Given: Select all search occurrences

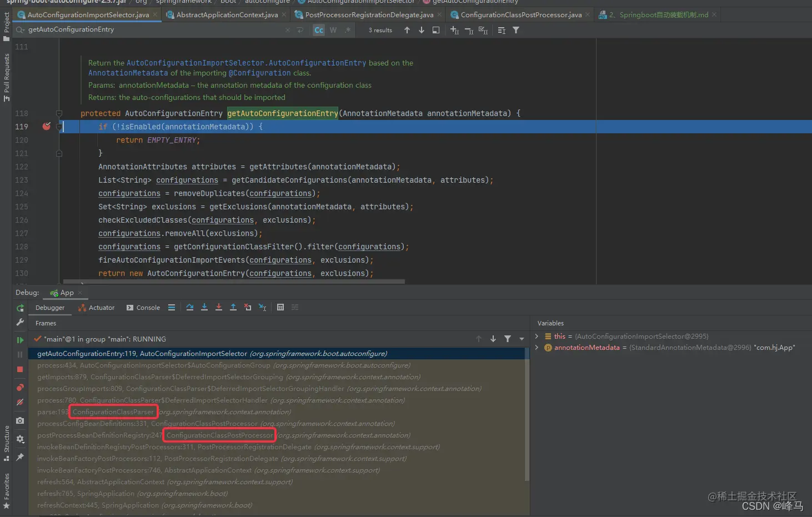Looking at the screenshot, I should (483, 30).
